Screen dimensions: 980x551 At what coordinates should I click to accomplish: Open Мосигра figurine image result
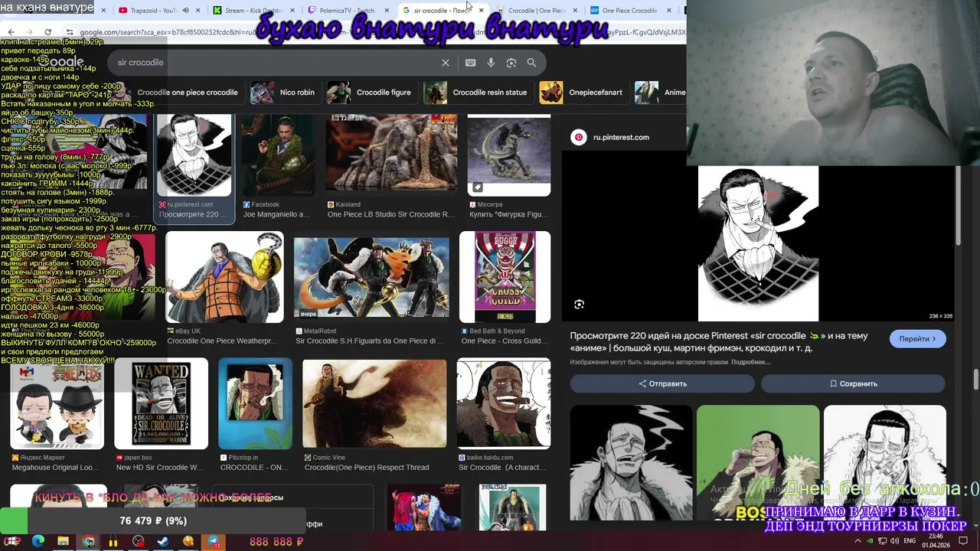[x=509, y=155]
